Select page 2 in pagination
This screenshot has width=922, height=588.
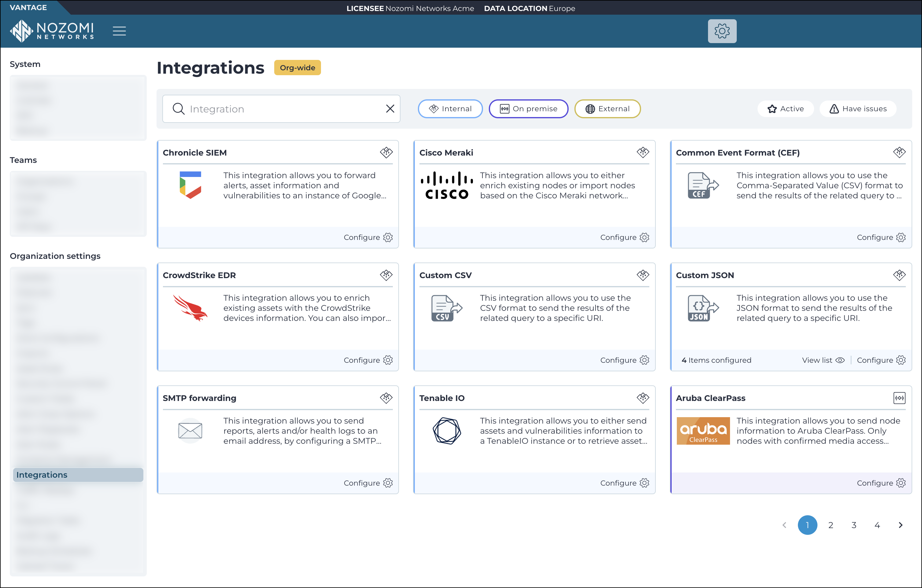(x=831, y=525)
